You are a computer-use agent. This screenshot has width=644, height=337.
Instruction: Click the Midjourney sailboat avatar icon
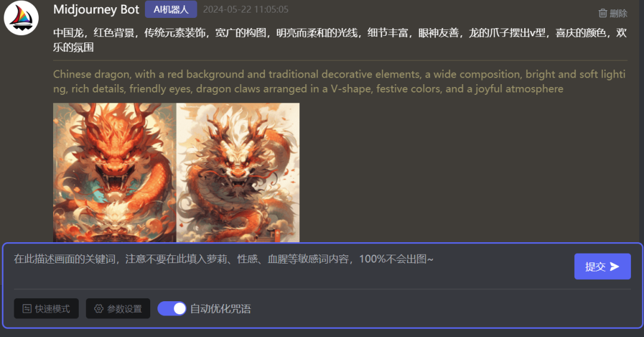21,18
